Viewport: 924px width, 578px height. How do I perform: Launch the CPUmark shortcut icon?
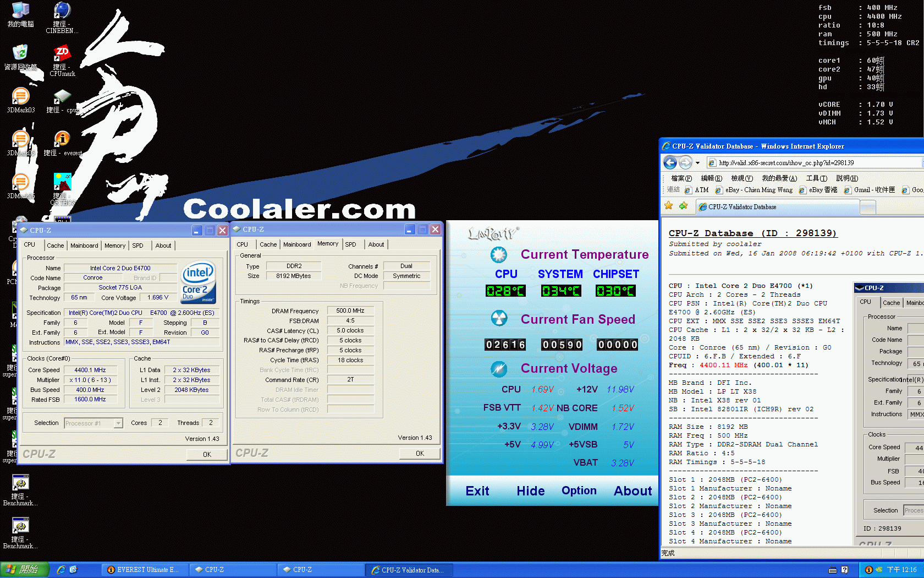pyautogui.click(x=62, y=61)
